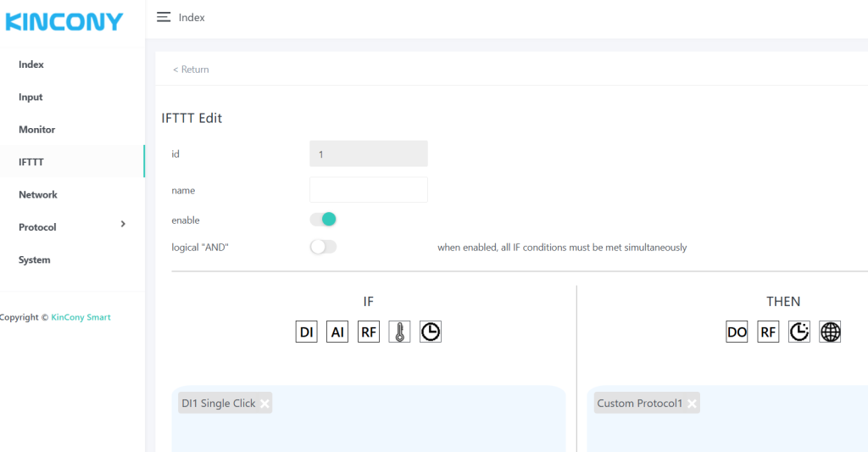868x452 pixels.
Task: Open the KinCony Smart copyright link
Action: (x=81, y=317)
